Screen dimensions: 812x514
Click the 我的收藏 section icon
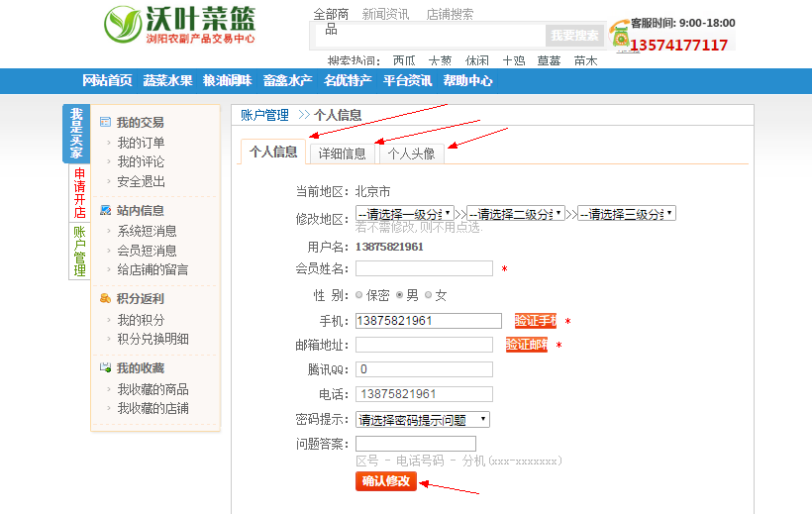pyautogui.click(x=106, y=367)
